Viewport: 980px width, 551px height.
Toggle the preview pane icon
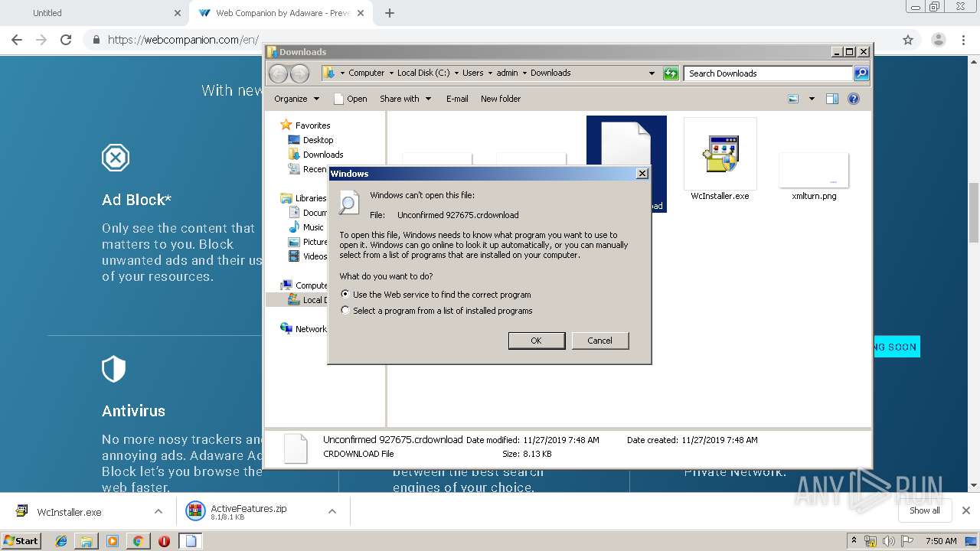(x=832, y=99)
